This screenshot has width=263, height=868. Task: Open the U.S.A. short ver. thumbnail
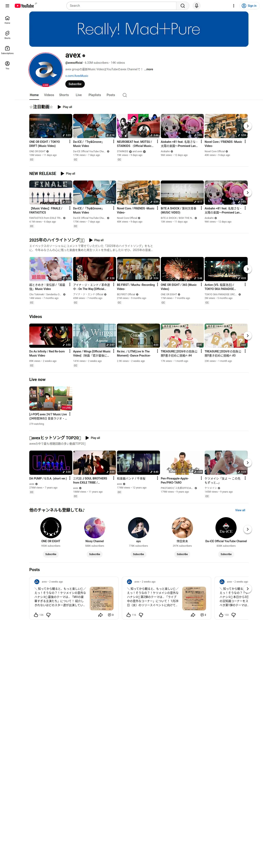click(x=51, y=463)
